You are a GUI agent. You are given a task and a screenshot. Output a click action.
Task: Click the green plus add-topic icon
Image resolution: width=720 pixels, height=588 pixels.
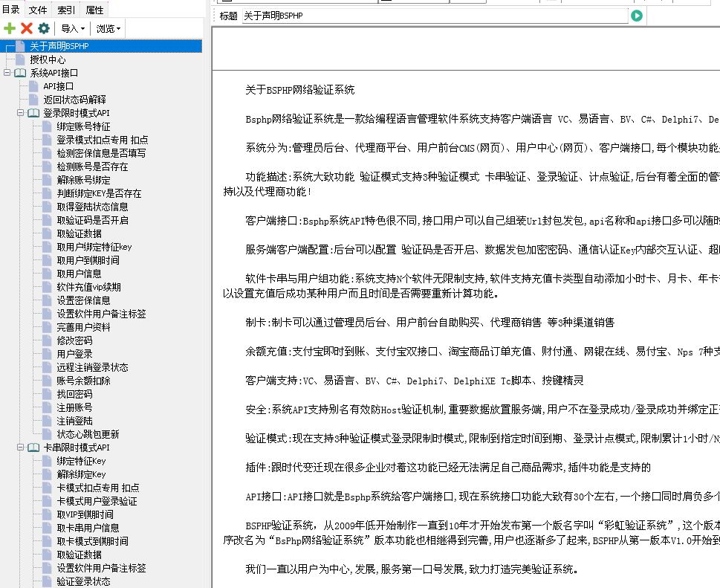(x=10, y=28)
